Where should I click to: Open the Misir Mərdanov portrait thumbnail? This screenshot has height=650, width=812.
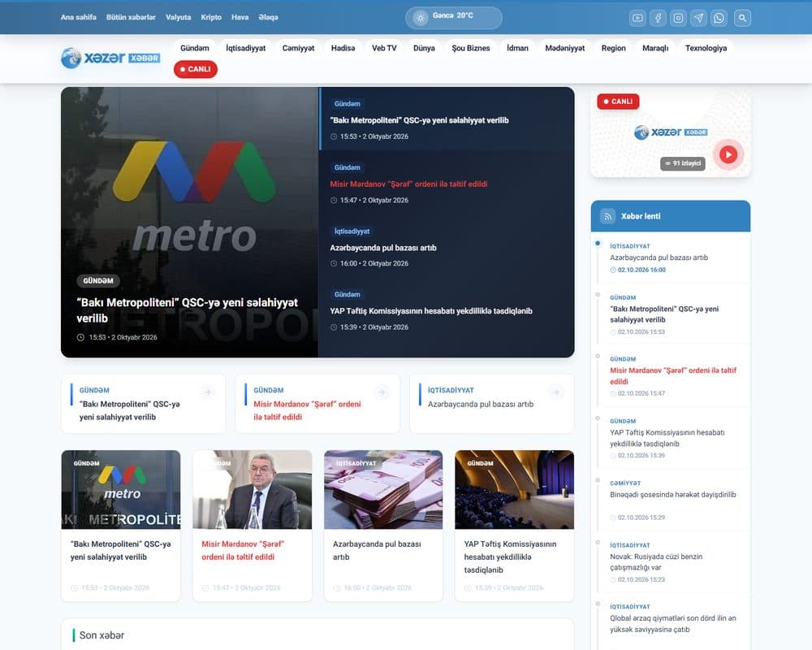point(253,489)
